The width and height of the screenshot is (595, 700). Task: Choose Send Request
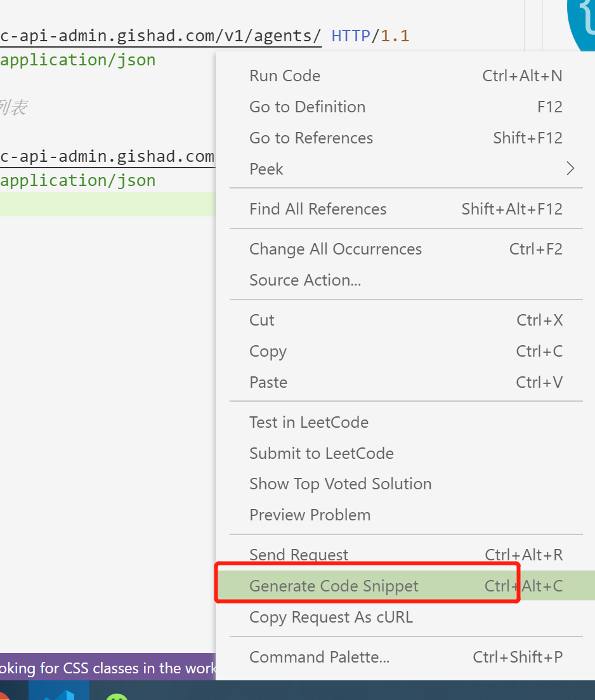[299, 555]
